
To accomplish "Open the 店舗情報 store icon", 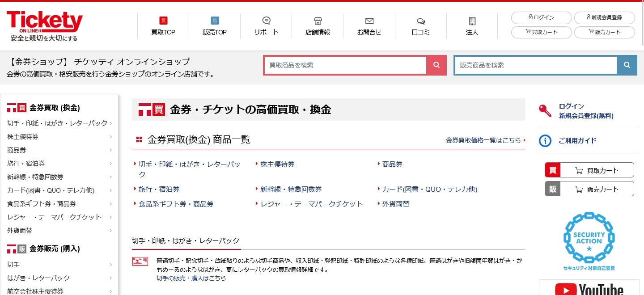I will click(318, 21).
